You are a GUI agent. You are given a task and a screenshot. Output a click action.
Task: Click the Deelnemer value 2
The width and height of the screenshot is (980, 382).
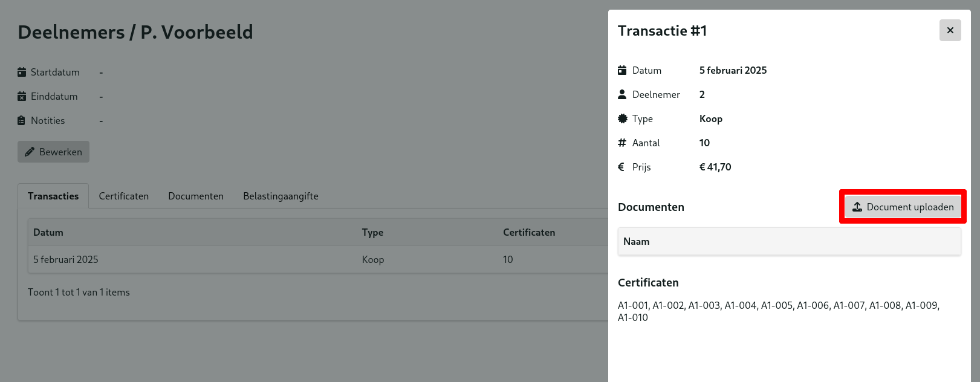702,94
